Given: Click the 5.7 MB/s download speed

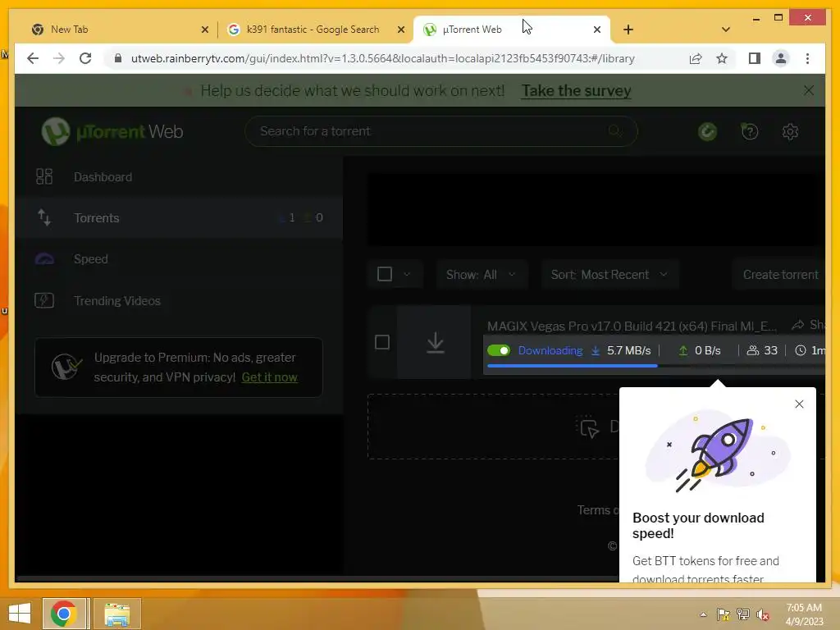Looking at the screenshot, I should coord(628,350).
